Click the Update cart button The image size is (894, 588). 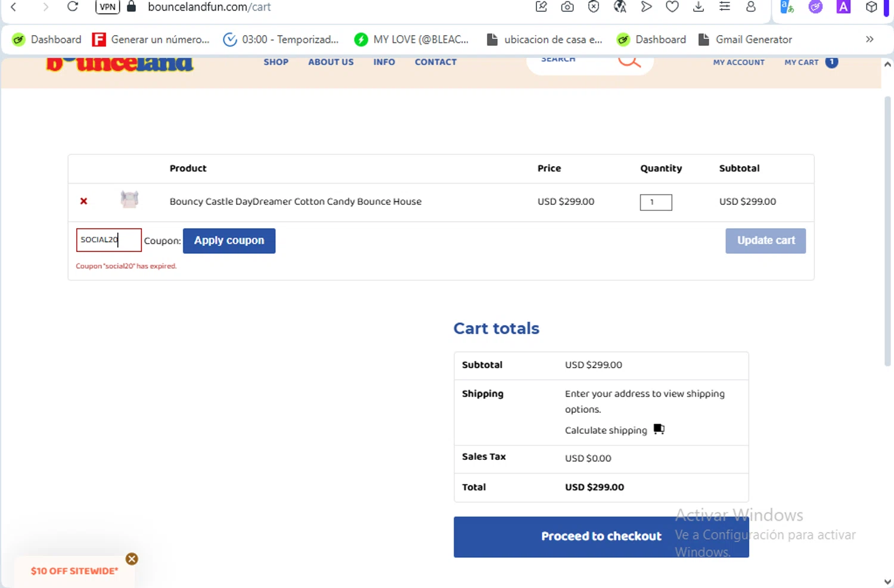click(x=765, y=241)
